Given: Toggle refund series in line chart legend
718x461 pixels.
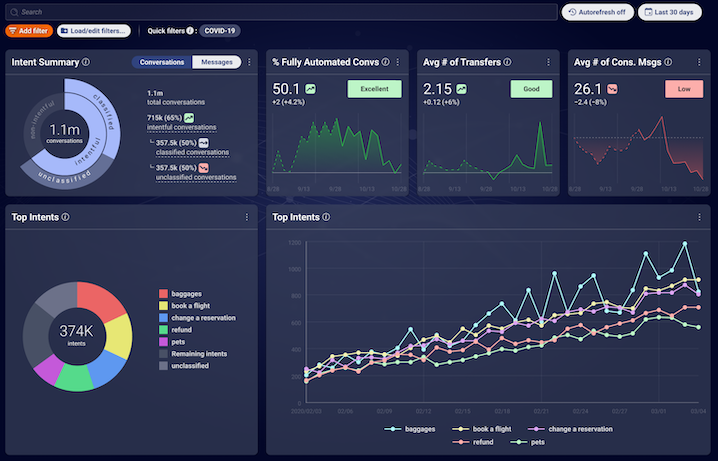Looking at the screenshot, I should pyautogui.click(x=473, y=442).
